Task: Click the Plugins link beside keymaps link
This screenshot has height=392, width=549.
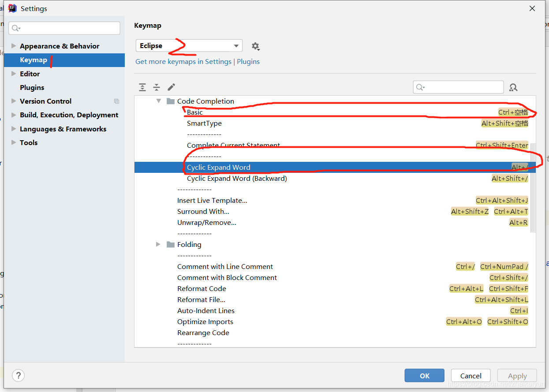Action: (248, 62)
